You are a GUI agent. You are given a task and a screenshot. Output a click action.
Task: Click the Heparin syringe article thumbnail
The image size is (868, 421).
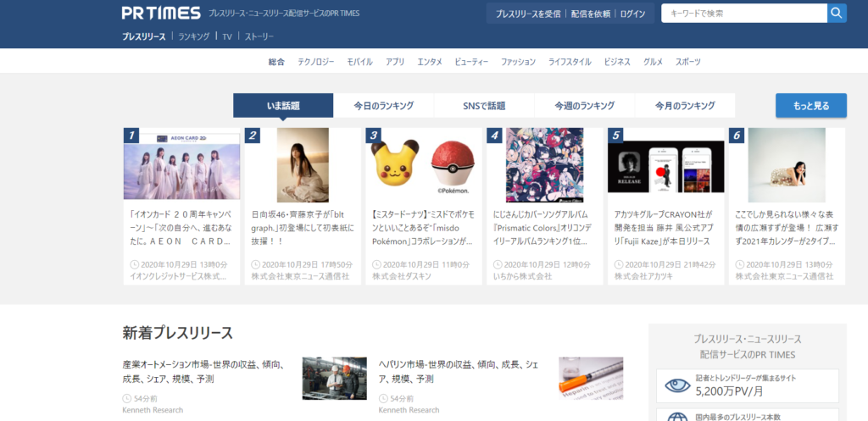pos(591,379)
